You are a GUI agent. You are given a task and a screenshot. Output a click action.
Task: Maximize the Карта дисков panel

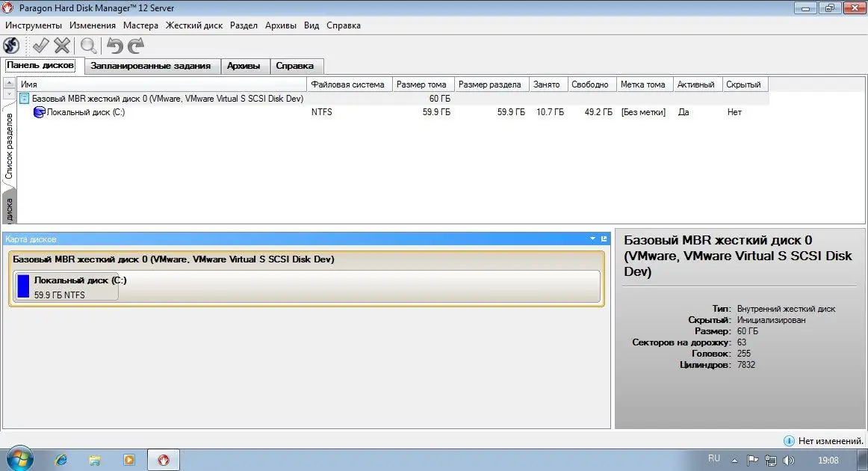tap(604, 238)
